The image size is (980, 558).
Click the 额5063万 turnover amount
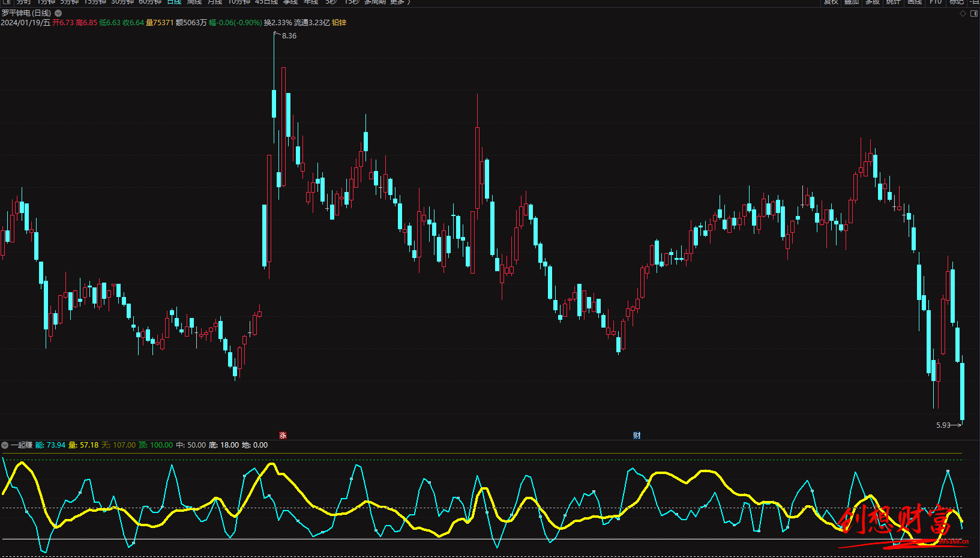coord(191,23)
